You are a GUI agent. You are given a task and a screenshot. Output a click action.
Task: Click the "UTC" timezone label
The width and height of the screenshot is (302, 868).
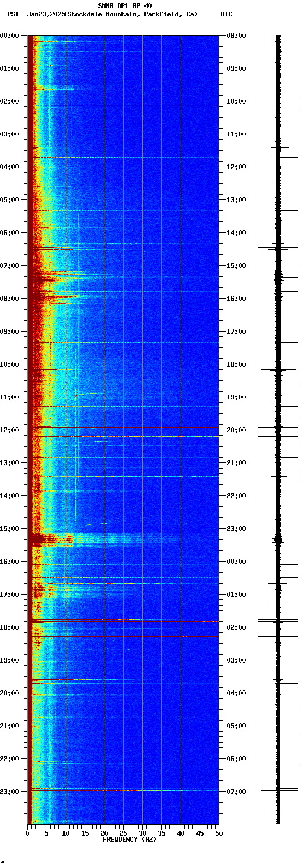click(226, 14)
